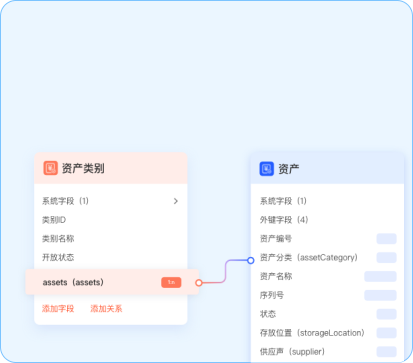
Task: Click the 1:n relation badge
Action: tap(171, 282)
